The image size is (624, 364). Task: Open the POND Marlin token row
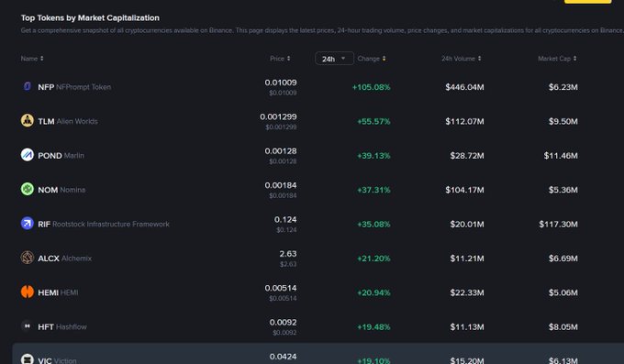click(318, 155)
